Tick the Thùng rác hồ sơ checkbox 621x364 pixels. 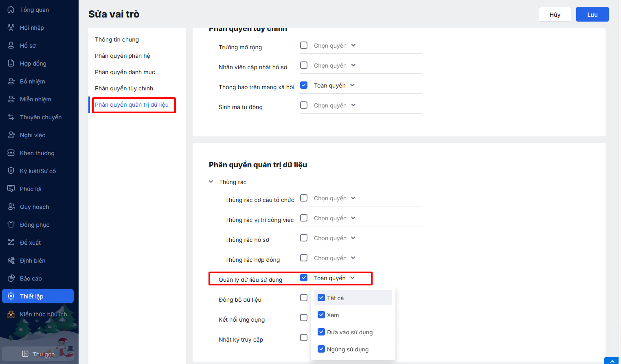coord(304,238)
